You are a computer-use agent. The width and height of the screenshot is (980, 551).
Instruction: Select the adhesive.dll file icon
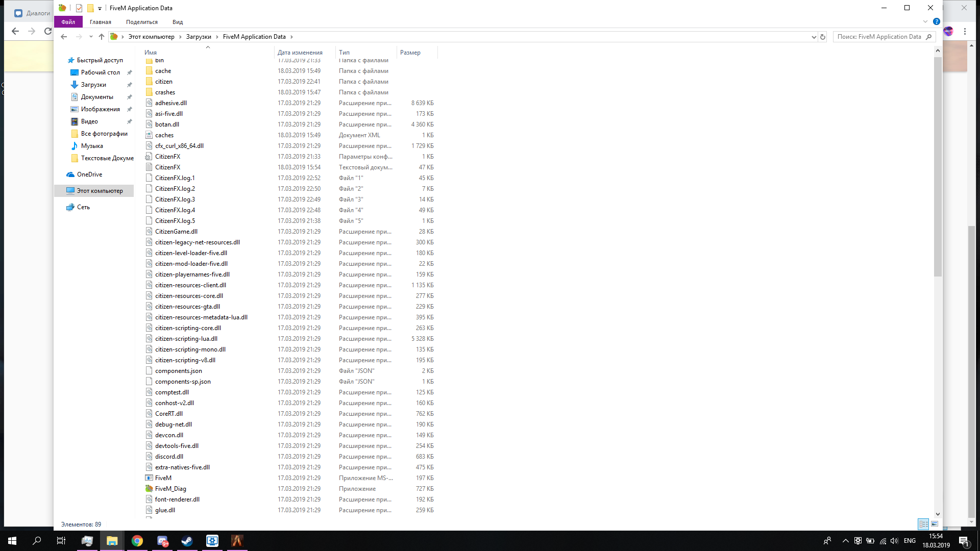tap(149, 103)
